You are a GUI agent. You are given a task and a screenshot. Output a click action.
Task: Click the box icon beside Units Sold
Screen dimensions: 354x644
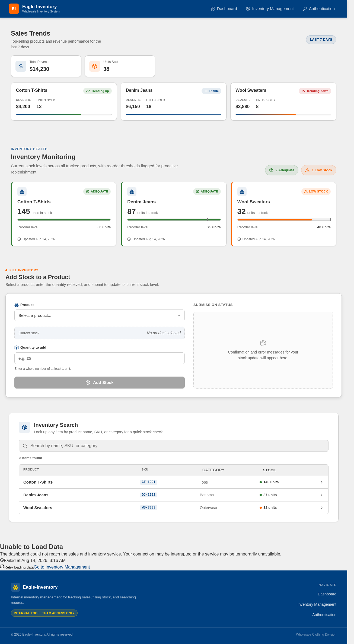pyautogui.click(x=95, y=66)
